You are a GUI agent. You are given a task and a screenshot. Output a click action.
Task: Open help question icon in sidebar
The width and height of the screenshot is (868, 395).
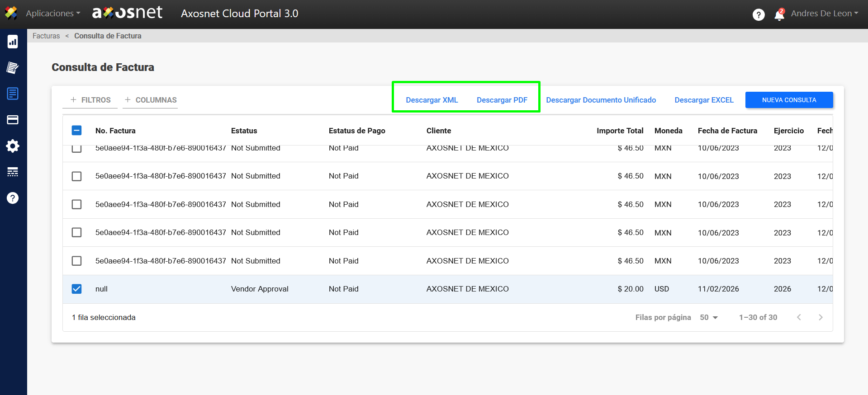[13, 198]
